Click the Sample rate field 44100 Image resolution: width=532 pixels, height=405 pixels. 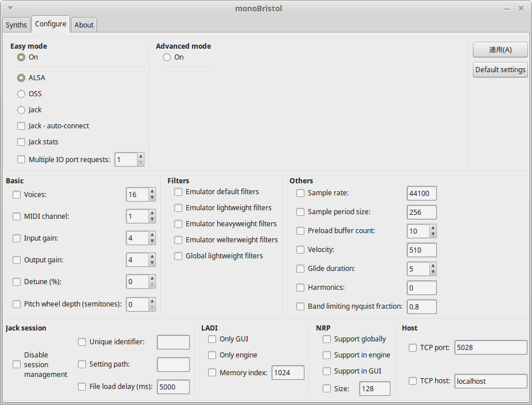coord(421,193)
